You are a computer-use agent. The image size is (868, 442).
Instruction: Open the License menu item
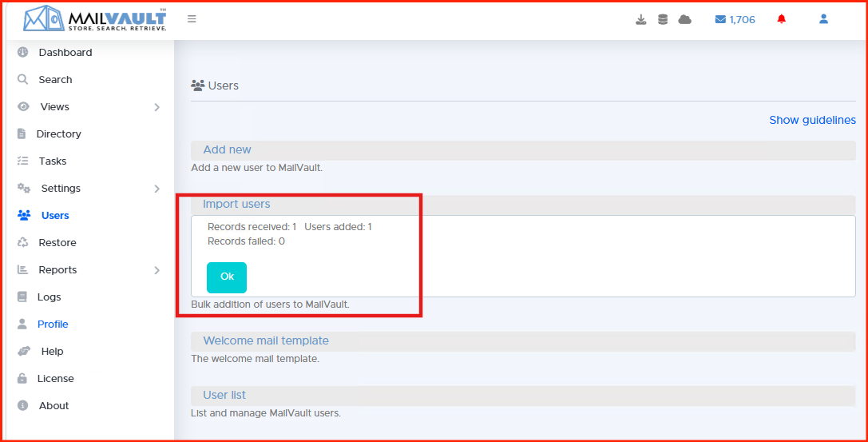pos(55,378)
